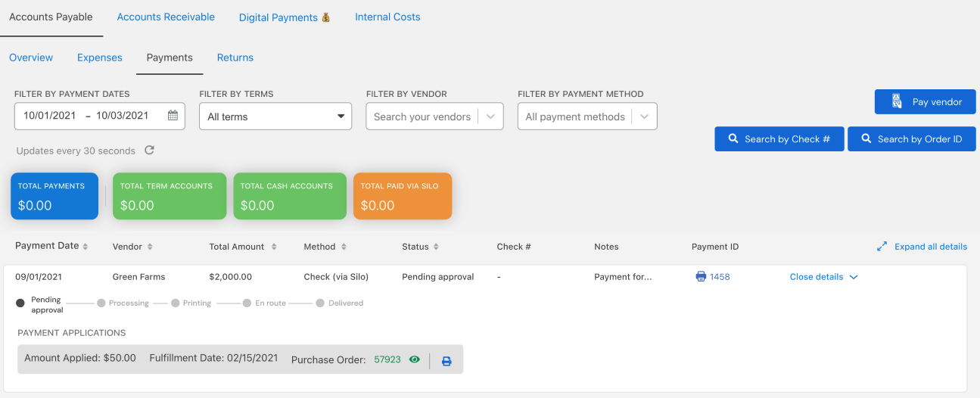Click the Total Paid Via Silo orange card
980x398 pixels.
[x=403, y=196]
